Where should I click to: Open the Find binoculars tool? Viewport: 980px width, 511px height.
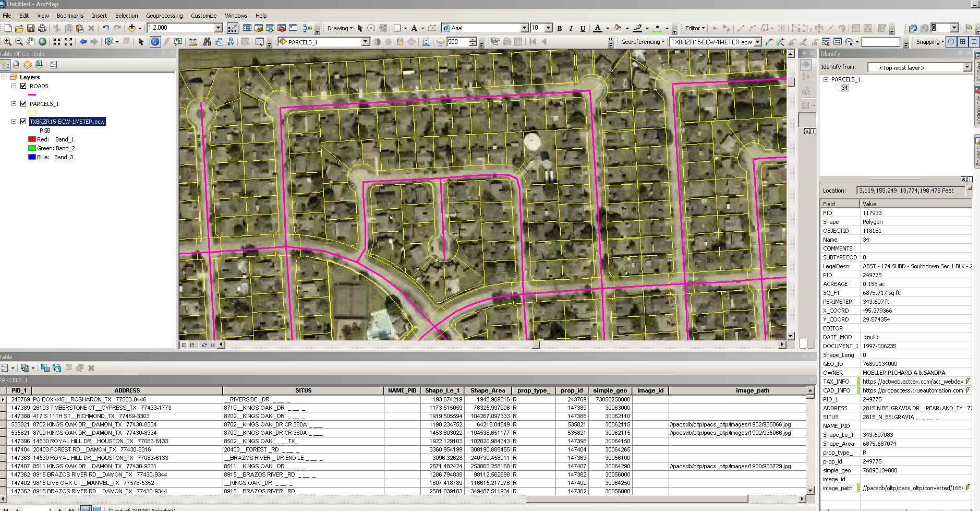click(x=207, y=42)
